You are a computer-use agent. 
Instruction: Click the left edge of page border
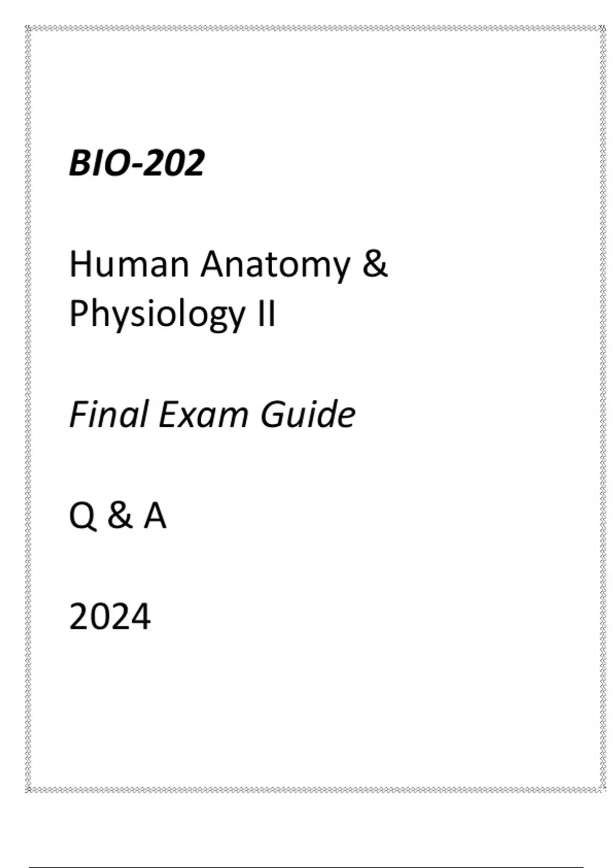point(28,408)
